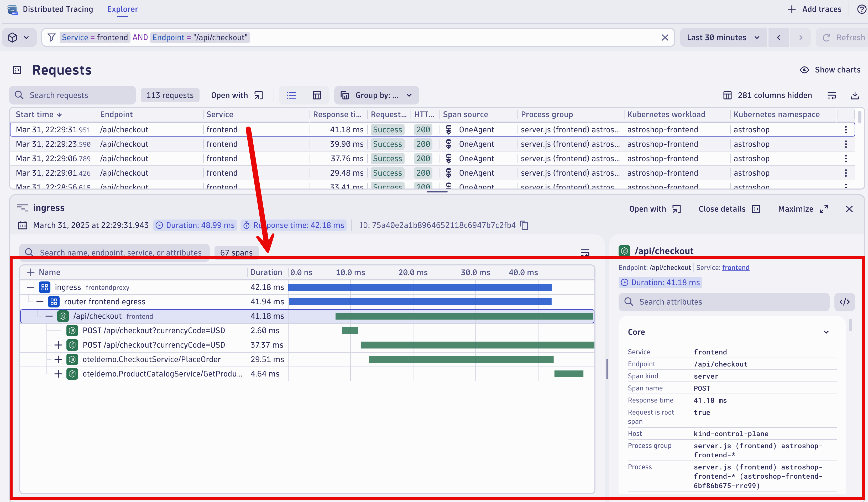Close the trace details panel X

coord(849,209)
